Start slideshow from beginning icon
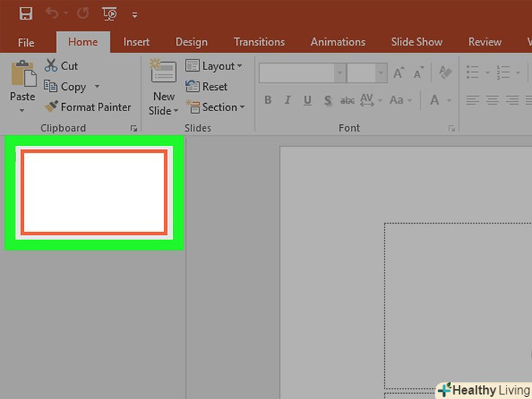The width and height of the screenshot is (532, 399). pyautogui.click(x=110, y=14)
